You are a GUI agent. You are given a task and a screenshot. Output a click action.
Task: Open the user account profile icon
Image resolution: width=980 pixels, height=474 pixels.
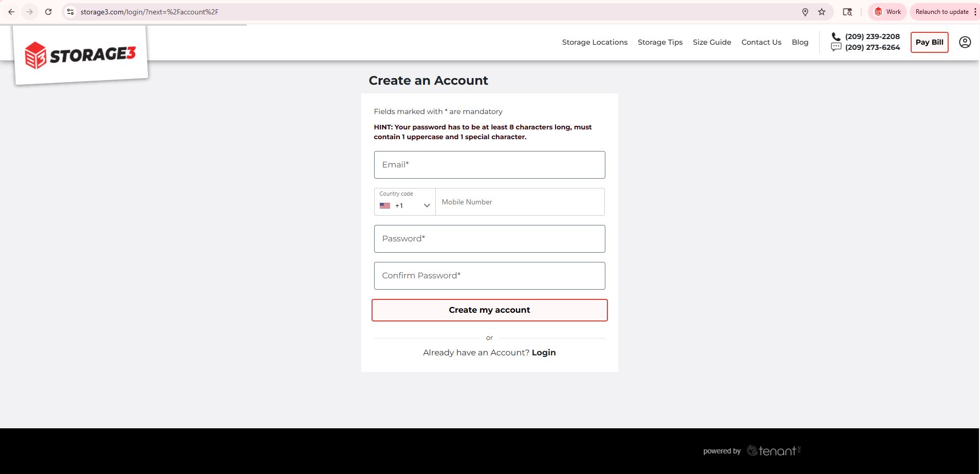click(x=965, y=42)
